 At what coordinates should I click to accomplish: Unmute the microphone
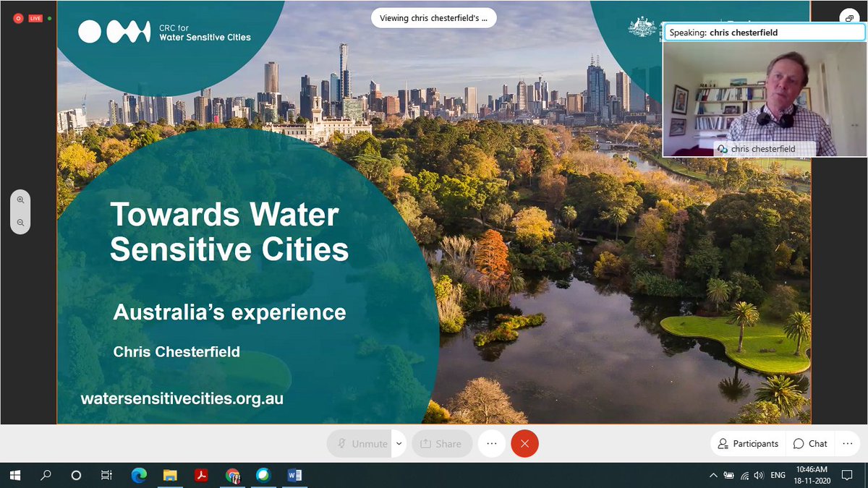(359, 444)
